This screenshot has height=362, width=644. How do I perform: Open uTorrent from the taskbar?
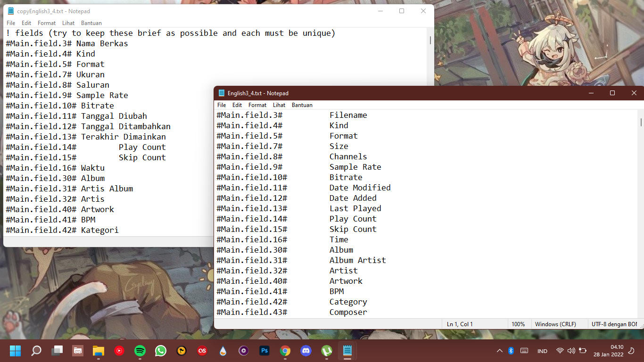pos(327,351)
